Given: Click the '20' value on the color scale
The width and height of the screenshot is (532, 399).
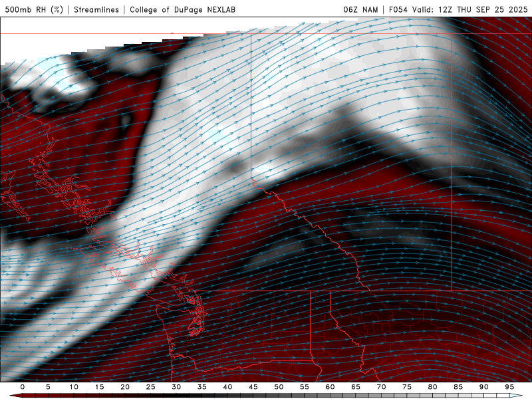Looking at the screenshot, I should 125,387.
